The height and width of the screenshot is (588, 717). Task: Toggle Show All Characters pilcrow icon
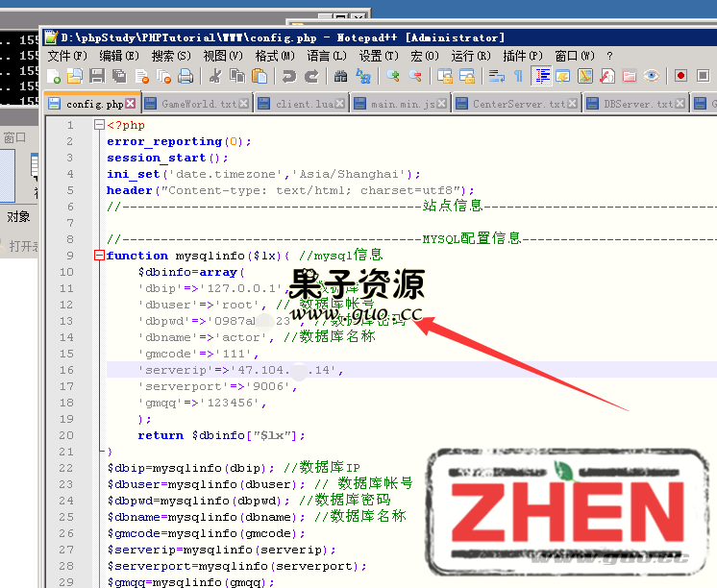coord(518,76)
